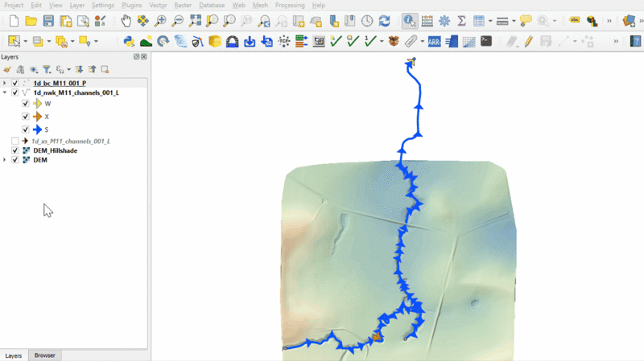The height and width of the screenshot is (361, 644).
Task: Click the blue S arrow symbol swatch
Action: pos(37,129)
